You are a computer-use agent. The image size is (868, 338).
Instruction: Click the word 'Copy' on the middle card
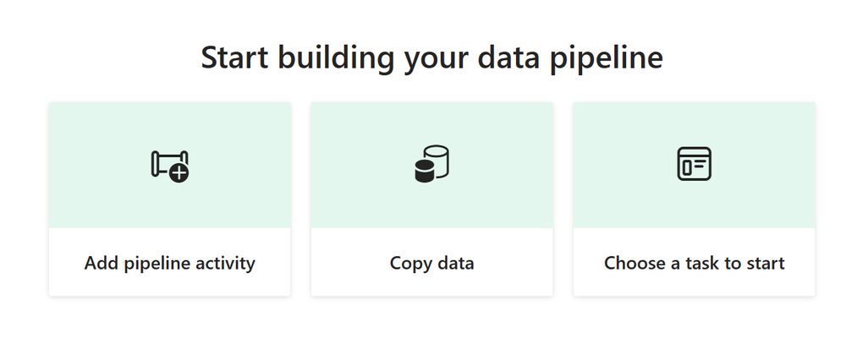(x=409, y=264)
